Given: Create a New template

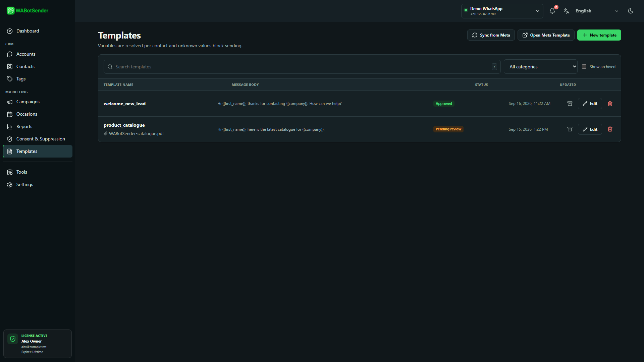Looking at the screenshot, I should coord(599,35).
